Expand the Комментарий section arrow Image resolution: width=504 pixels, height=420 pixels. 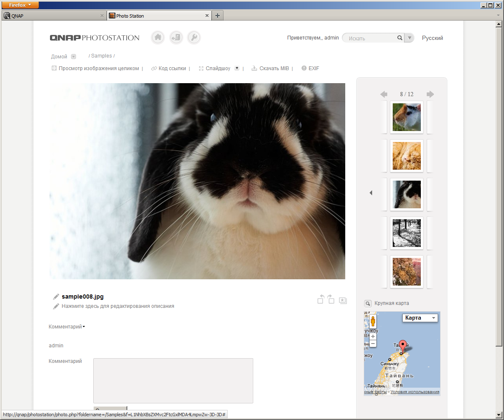84,327
